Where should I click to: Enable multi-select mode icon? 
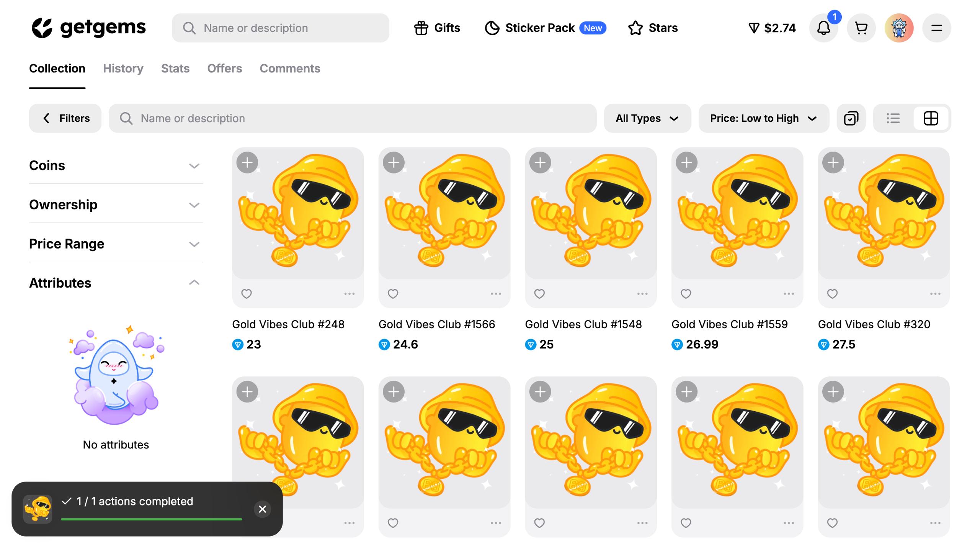(851, 118)
